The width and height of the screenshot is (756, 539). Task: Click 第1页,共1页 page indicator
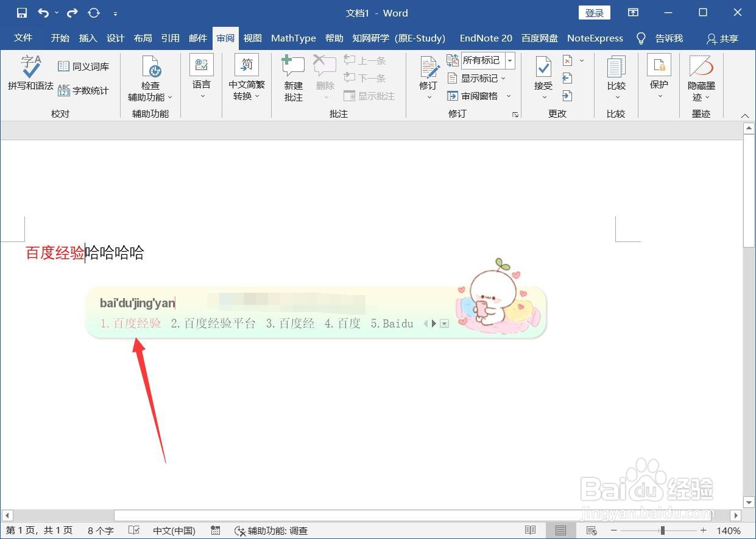coord(39,530)
